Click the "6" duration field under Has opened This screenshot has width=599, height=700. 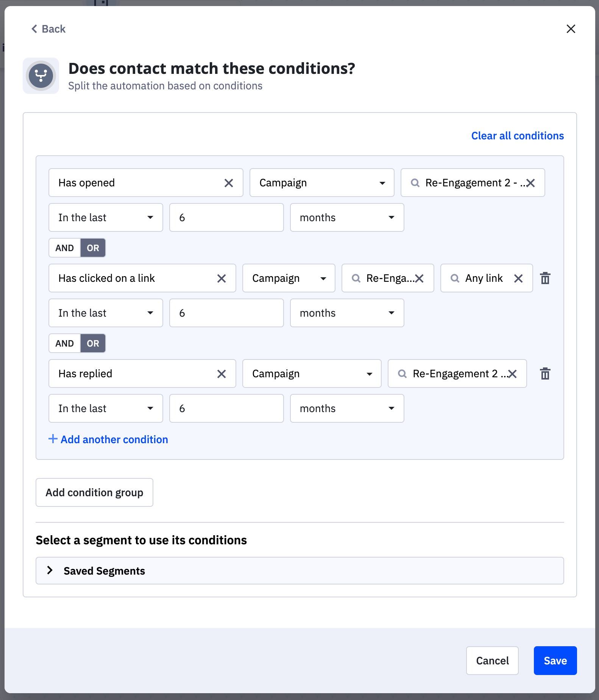(x=226, y=217)
